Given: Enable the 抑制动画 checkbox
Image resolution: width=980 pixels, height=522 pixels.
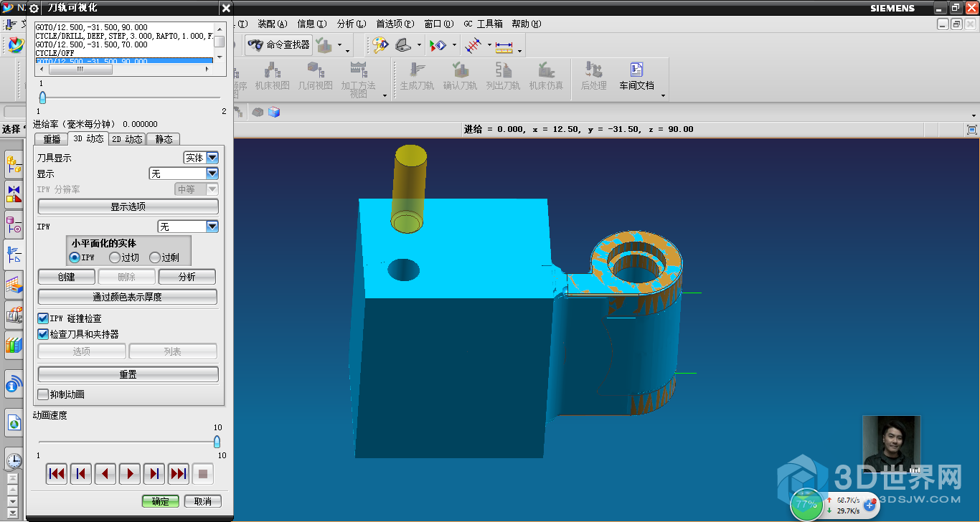Looking at the screenshot, I should coord(43,394).
